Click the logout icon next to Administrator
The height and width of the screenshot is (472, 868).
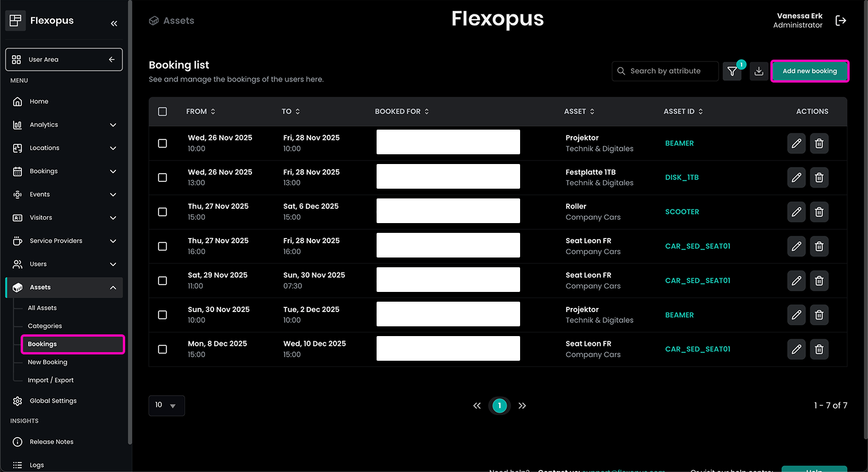pyautogui.click(x=840, y=21)
